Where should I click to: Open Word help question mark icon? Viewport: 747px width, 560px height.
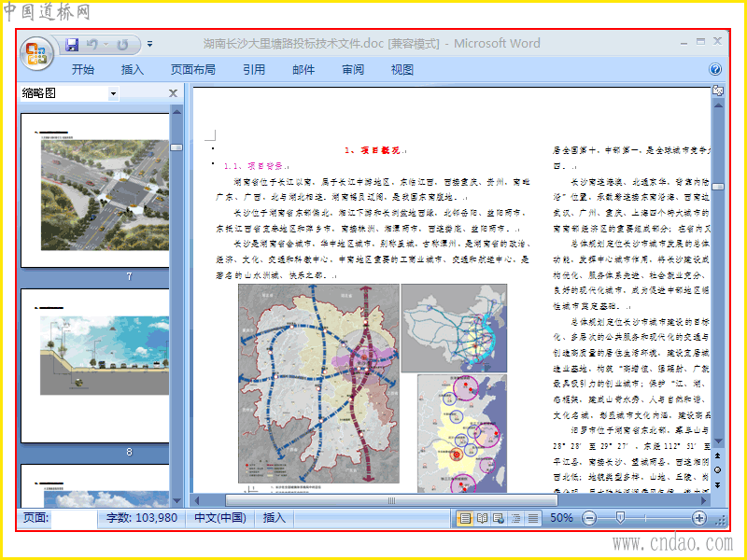[x=715, y=69]
